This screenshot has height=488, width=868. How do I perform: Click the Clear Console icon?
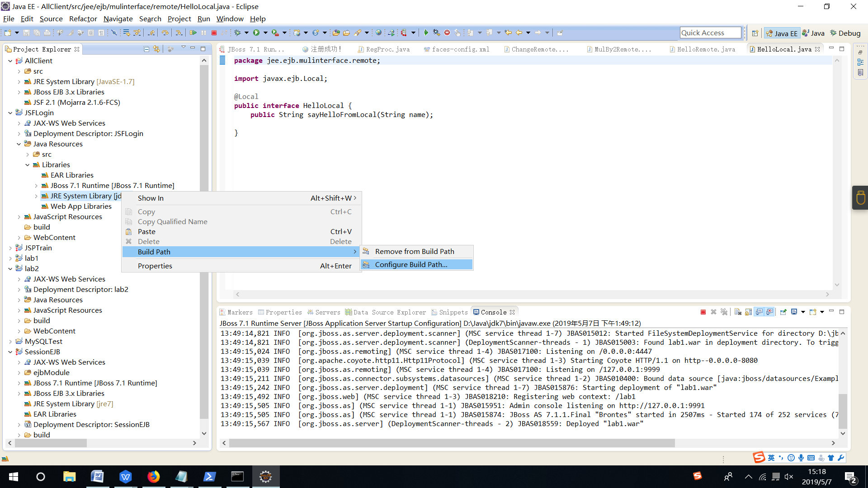click(x=738, y=312)
